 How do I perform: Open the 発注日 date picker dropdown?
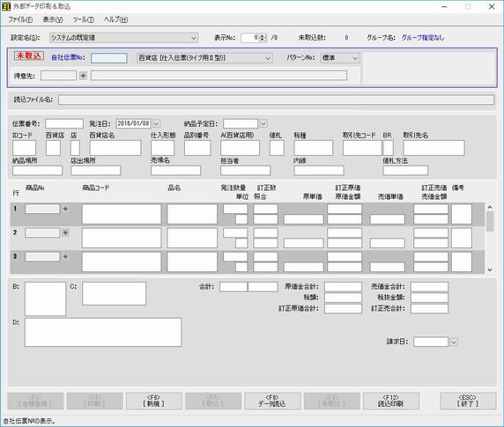point(156,123)
